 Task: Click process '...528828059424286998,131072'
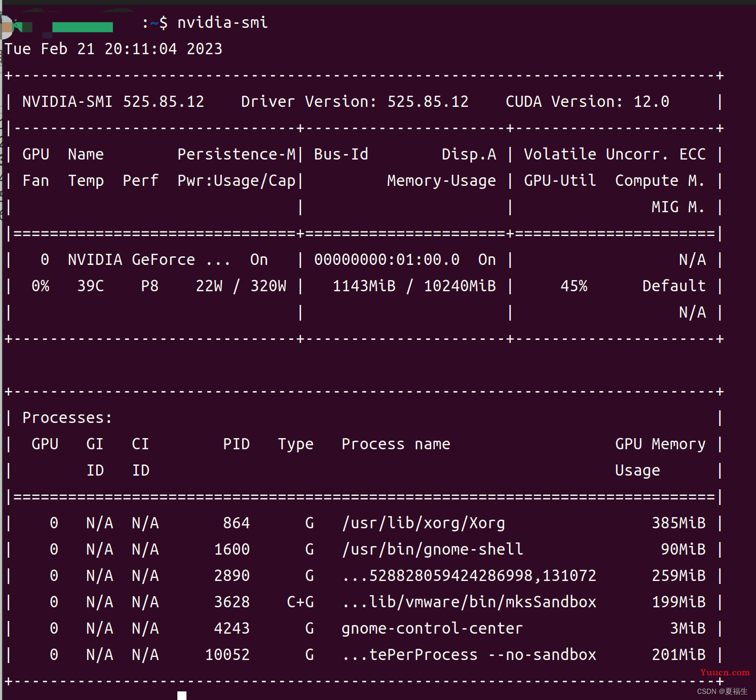469,575
